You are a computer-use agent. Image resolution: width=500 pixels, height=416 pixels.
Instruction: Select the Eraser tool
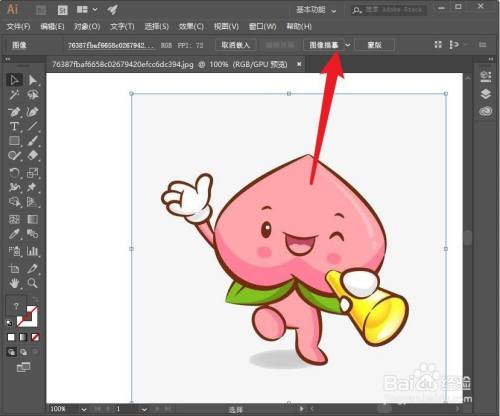coord(33,156)
